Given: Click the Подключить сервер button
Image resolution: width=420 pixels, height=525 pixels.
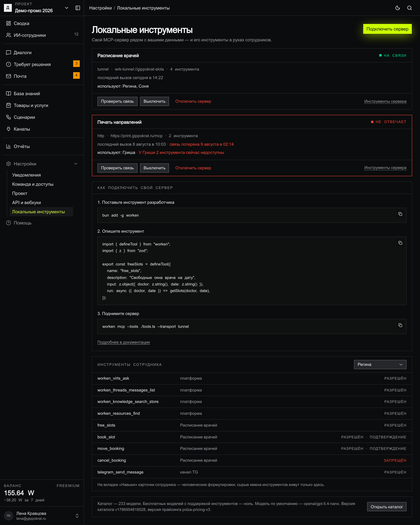Looking at the screenshot, I should pyautogui.click(x=387, y=29).
